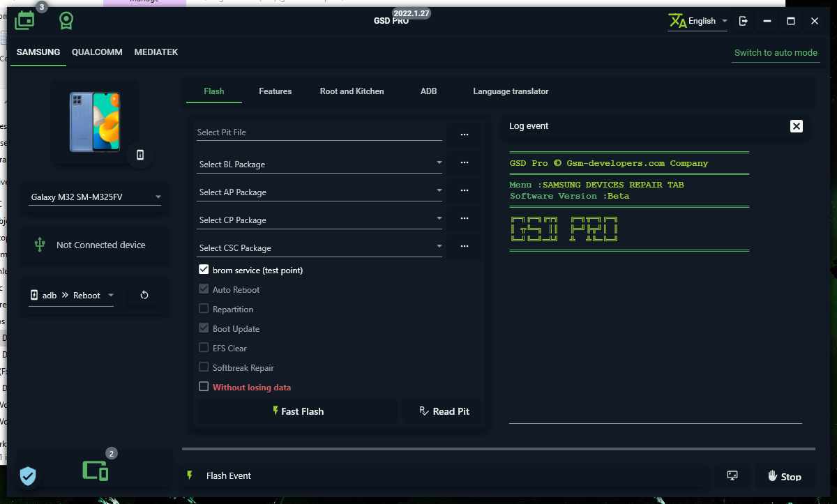Toggle the Boot Update checkbox
Image resolution: width=837 pixels, height=504 pixels.
point(204,328)
